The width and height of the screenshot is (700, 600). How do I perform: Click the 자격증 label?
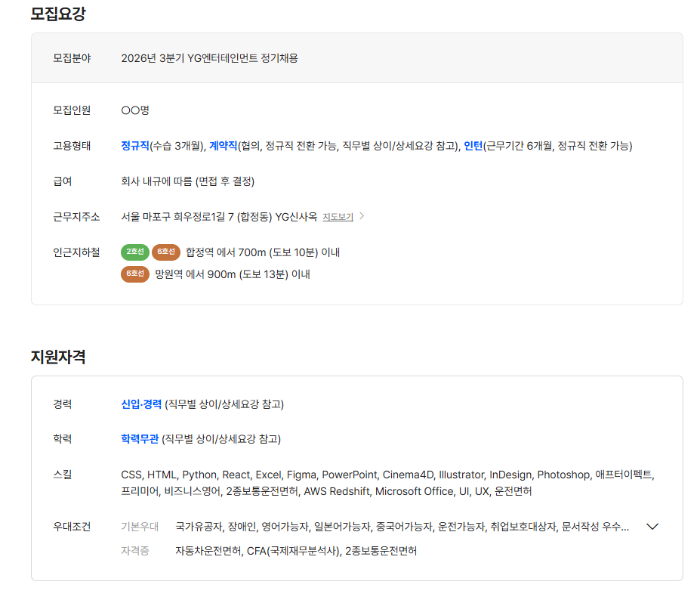coord(135,551)
